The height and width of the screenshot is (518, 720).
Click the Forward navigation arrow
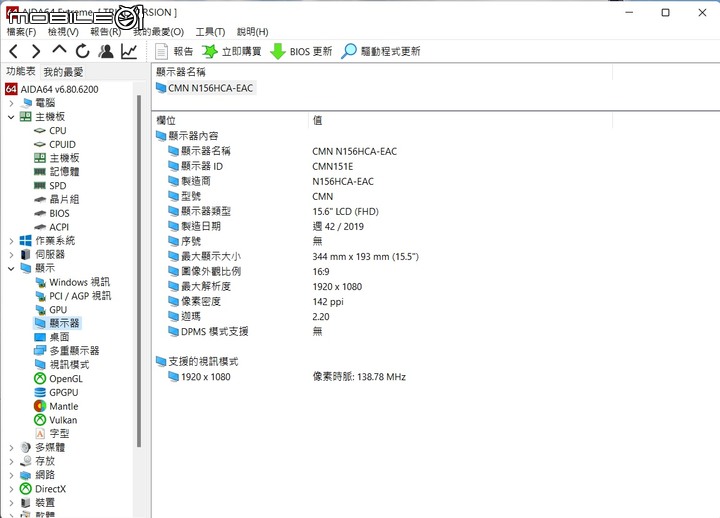[36, 51]
